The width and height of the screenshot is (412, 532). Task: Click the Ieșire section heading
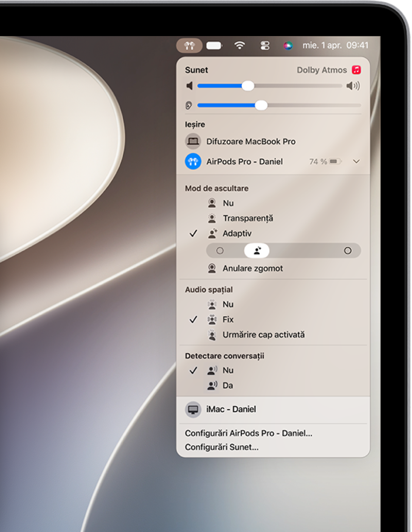pos(195,124)
